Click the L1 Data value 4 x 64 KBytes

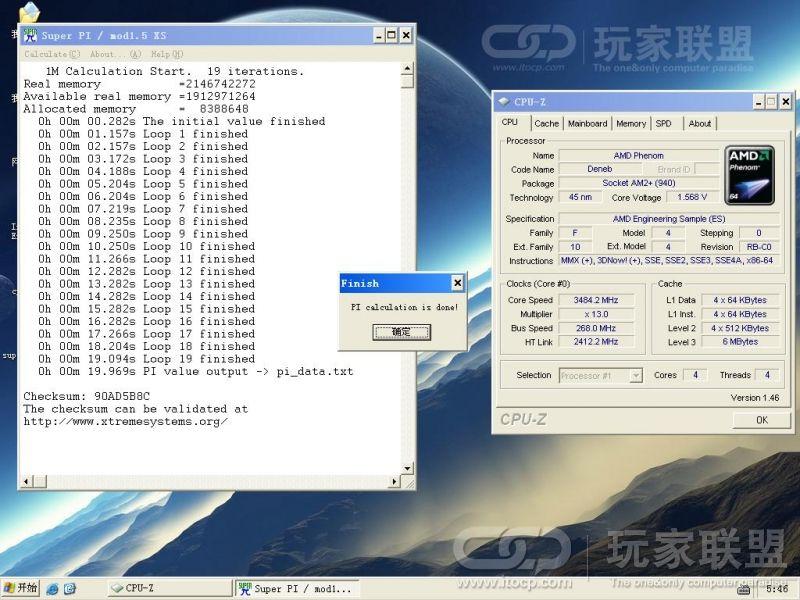740,300
